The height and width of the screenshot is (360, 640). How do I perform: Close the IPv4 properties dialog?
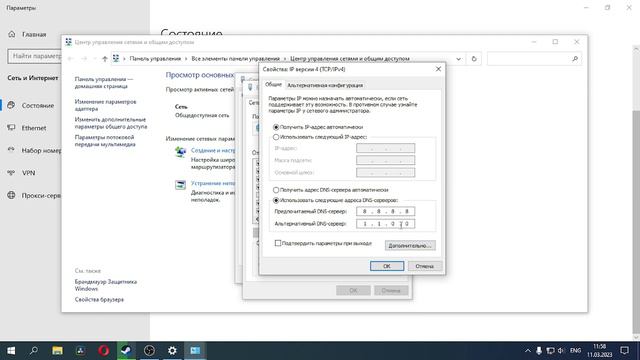click(438, 69)
